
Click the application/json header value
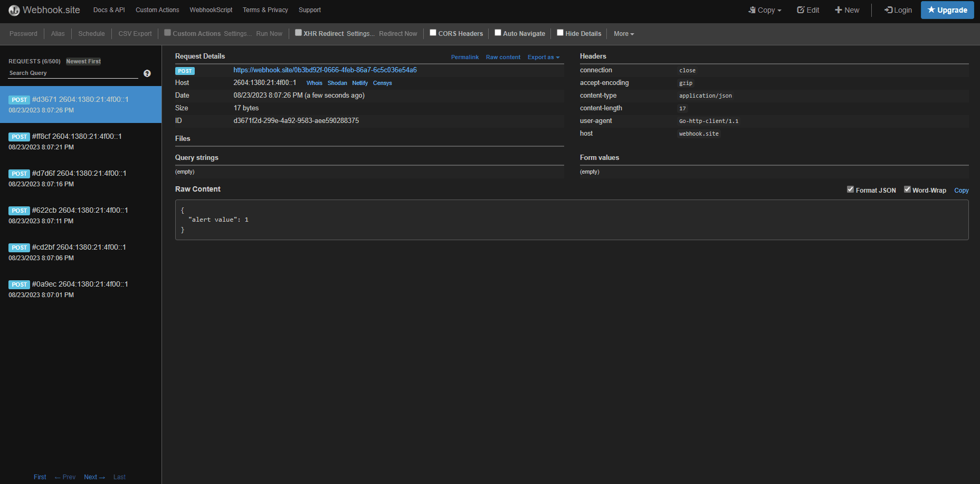coord(706,96)
